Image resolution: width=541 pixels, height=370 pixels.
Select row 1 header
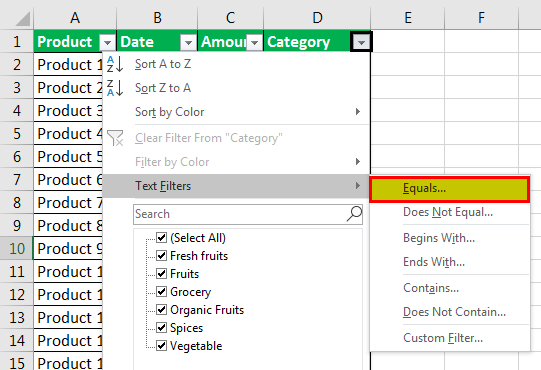pyautogui.click(x=17, y=42)
